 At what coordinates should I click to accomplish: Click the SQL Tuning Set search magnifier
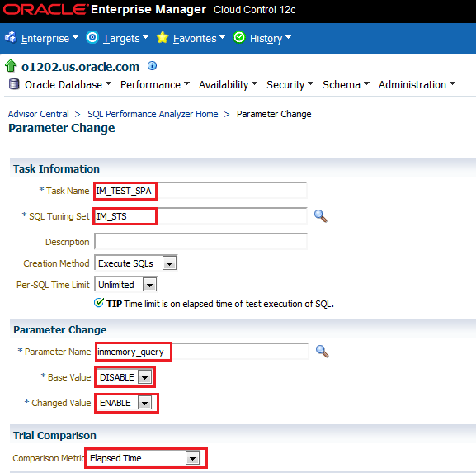pos(321,216)
